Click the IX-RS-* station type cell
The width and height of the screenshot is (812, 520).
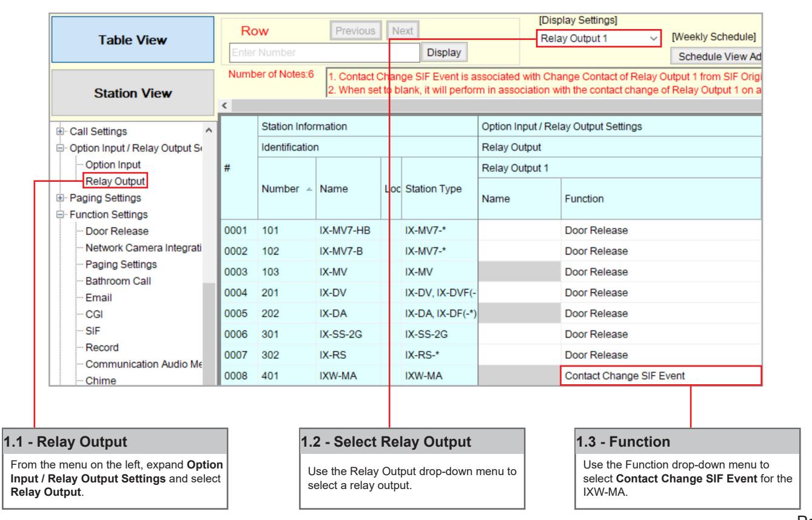pyautogui.click(x=439, y=355)
